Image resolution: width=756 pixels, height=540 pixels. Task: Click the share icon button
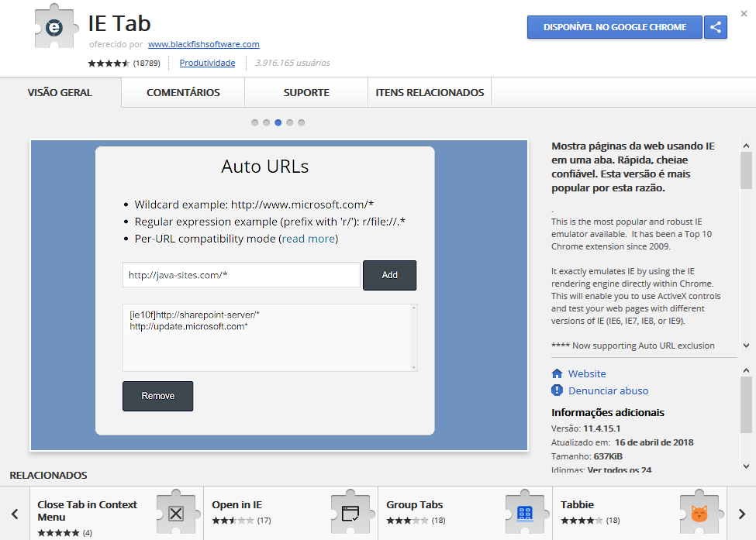point(716,27)
